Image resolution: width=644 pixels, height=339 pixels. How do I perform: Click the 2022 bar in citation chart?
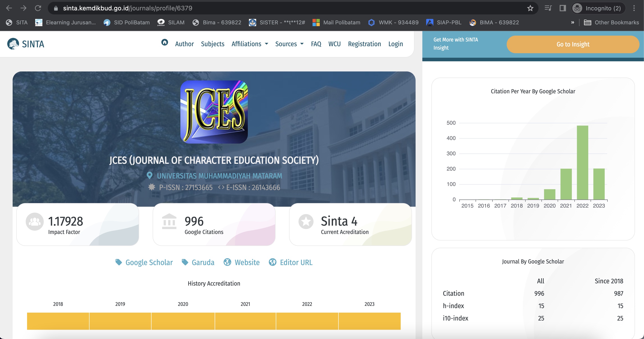[x=582, y=162]
